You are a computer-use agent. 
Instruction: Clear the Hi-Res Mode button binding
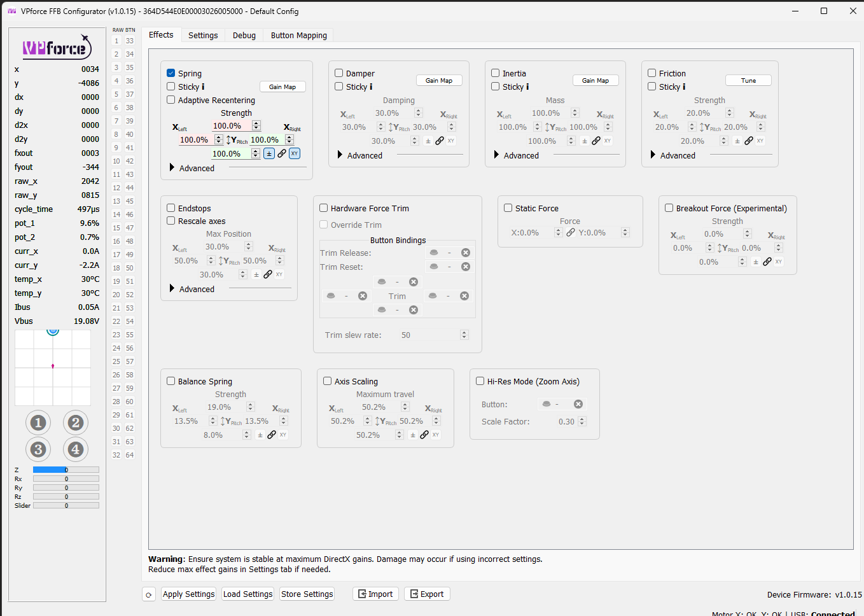coord(578,404)
